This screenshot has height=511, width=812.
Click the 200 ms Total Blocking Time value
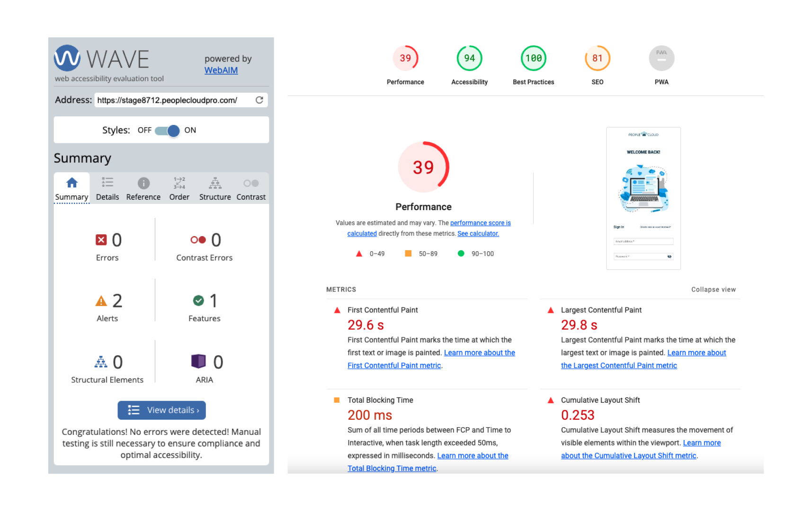click(370, 415)
